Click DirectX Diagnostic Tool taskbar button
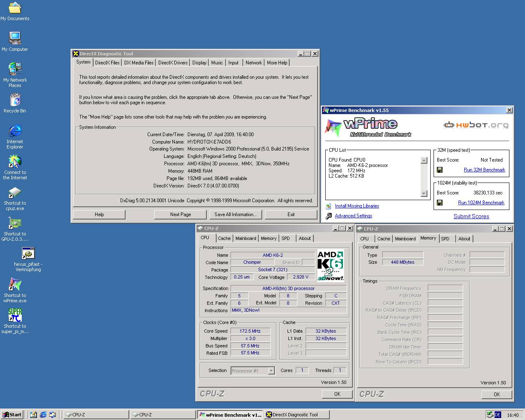Screen dimensions: 525x420 (297, 415)
